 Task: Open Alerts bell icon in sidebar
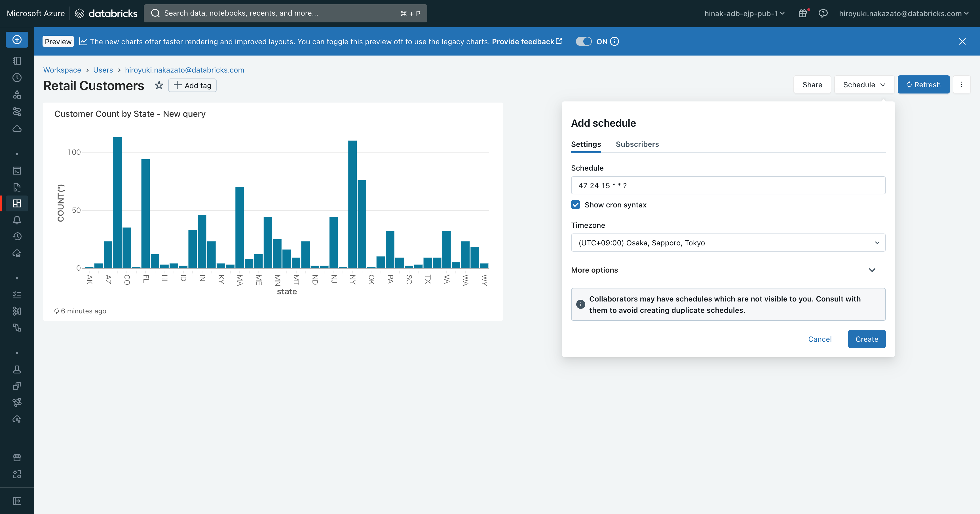(17, 220)
